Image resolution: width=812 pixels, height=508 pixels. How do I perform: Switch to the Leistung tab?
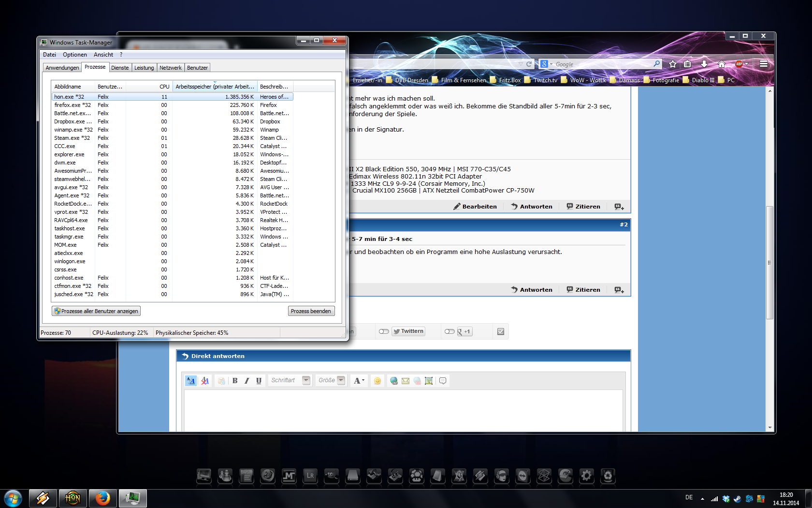[x=144, y=68]
